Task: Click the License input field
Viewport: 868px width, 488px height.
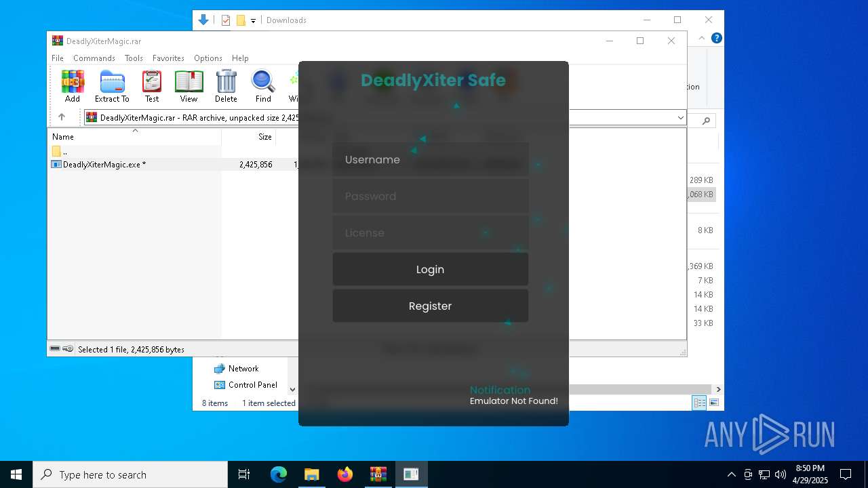Action: tap(430, 232)
